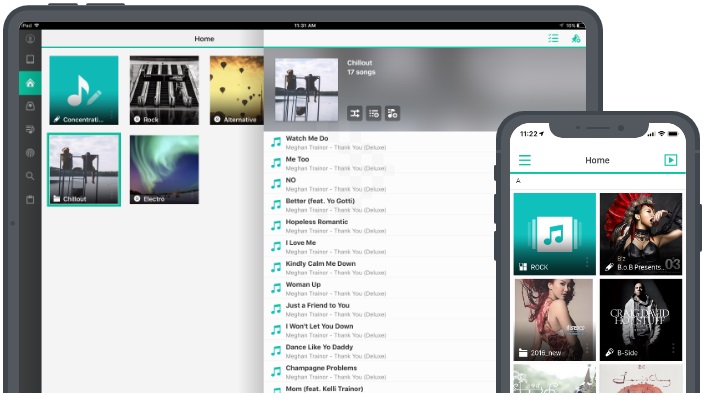Click the Chillout title in the playlist header
This screenshot has height=395, width=706.
click(359, 63)
